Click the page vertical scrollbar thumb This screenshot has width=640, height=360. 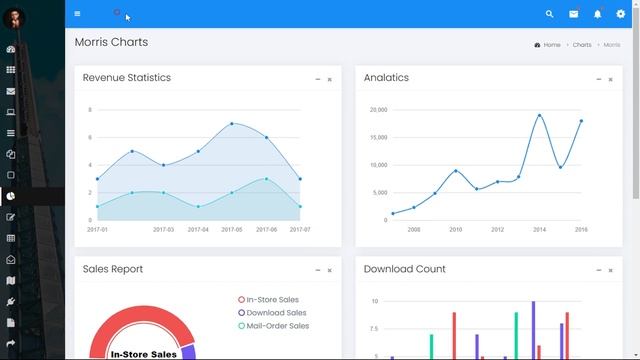636,102
